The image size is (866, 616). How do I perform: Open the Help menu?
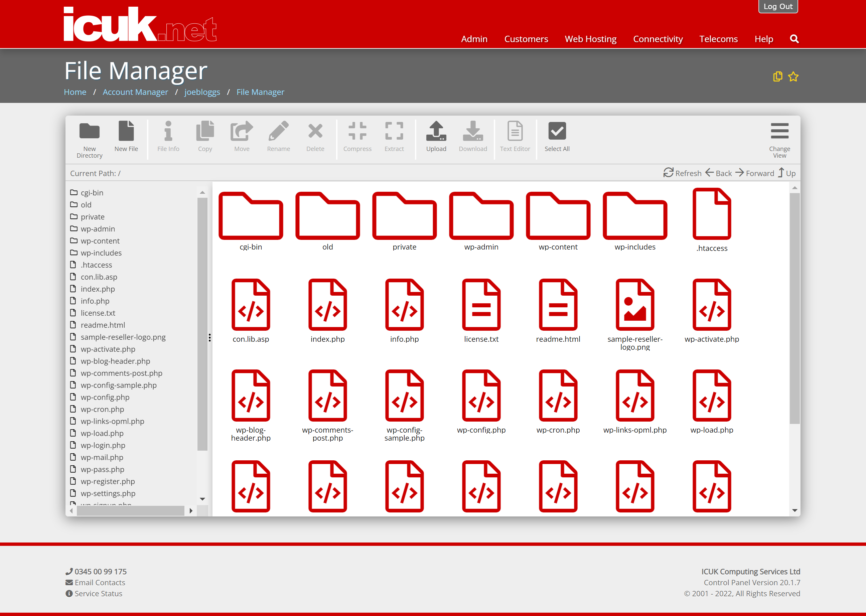[763, 39]
